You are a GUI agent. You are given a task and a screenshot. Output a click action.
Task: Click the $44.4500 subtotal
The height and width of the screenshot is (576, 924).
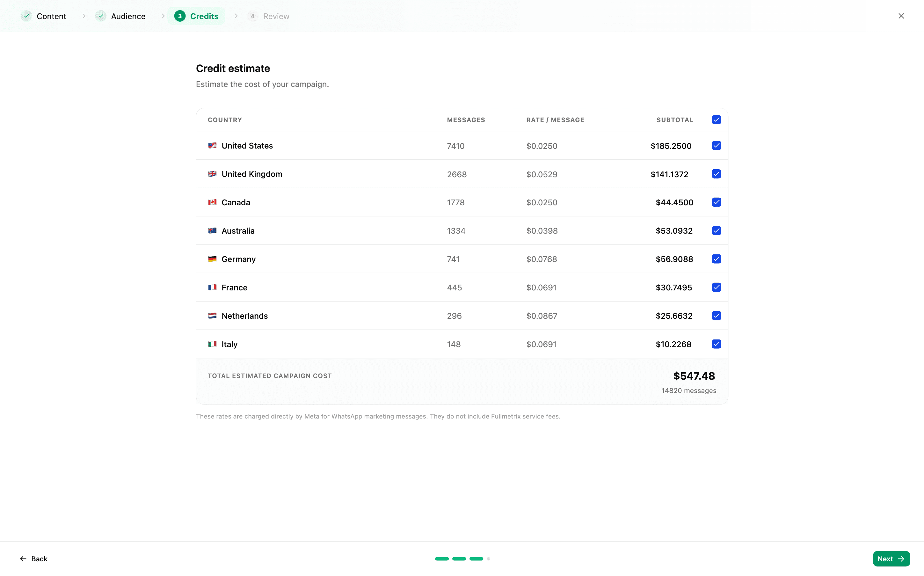click(x=674, y=203)
